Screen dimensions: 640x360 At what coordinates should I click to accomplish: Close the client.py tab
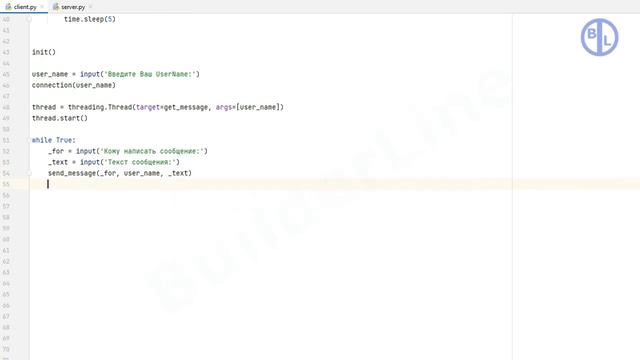click(x=42, y=7)
